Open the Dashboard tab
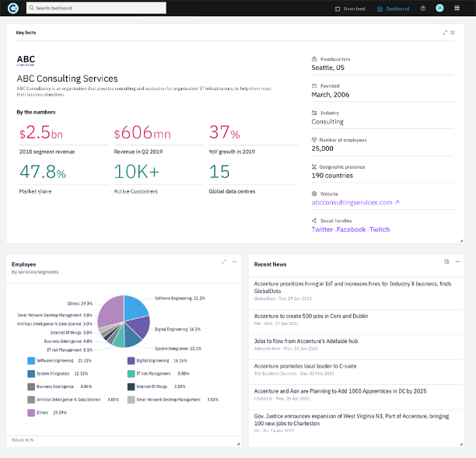This screenshot has height=458, width=476. click(393, 9)
